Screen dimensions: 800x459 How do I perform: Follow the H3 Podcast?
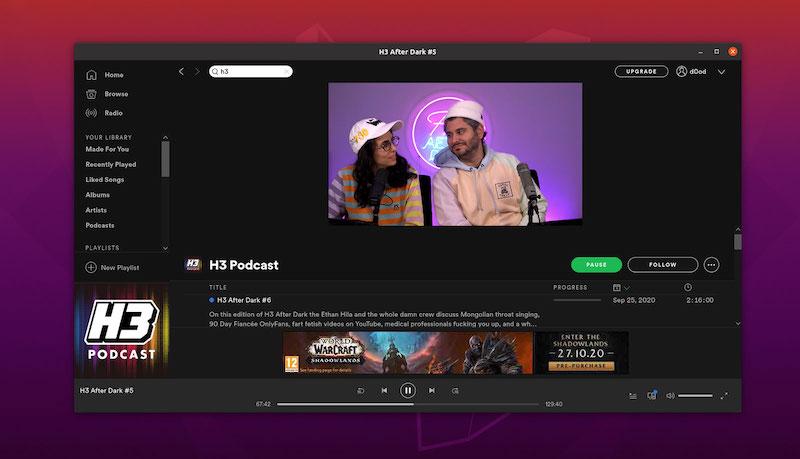pyautogui.click(x=663, y=265)
